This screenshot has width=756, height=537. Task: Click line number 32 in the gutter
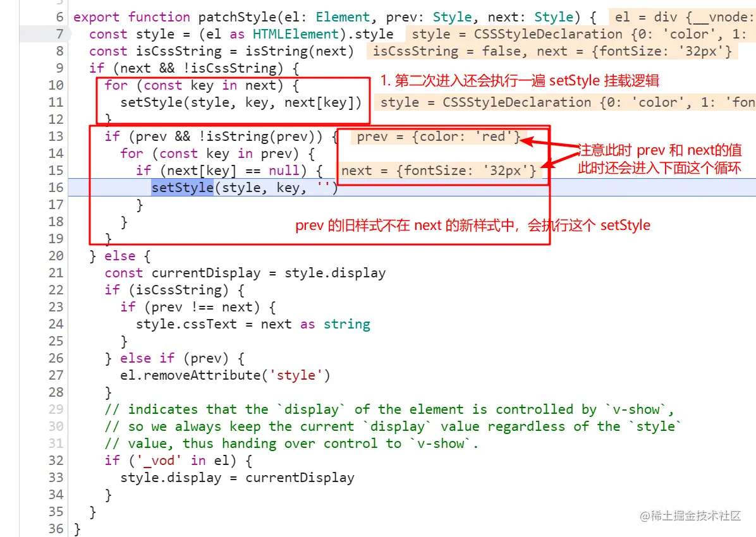click(56, 461)
